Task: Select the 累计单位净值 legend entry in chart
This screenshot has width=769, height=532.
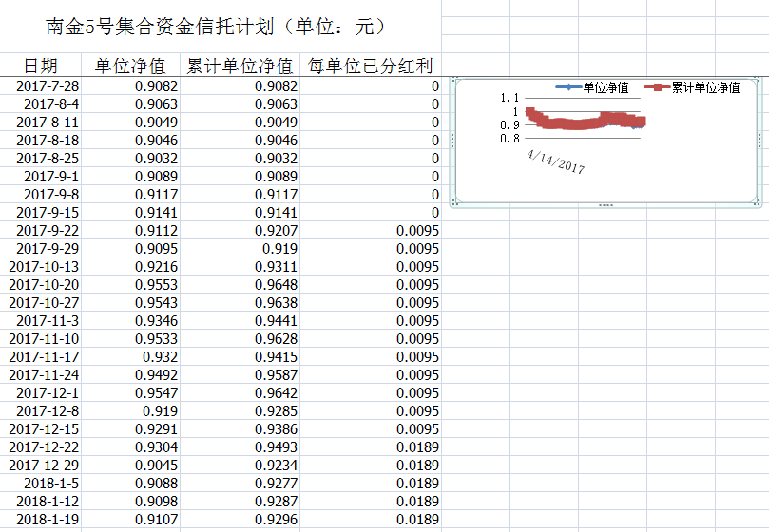Action: click(704, 88)
